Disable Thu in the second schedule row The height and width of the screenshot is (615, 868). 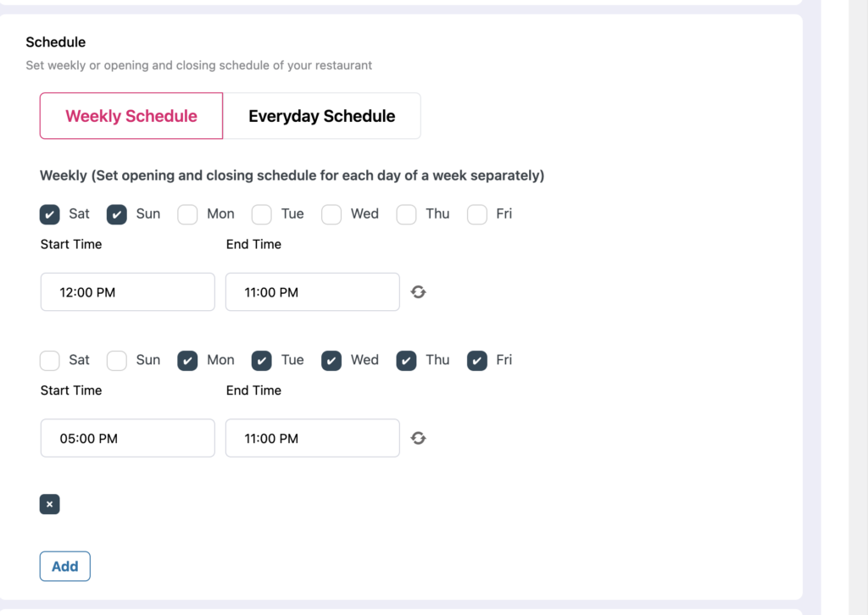(x=407, y=361)
